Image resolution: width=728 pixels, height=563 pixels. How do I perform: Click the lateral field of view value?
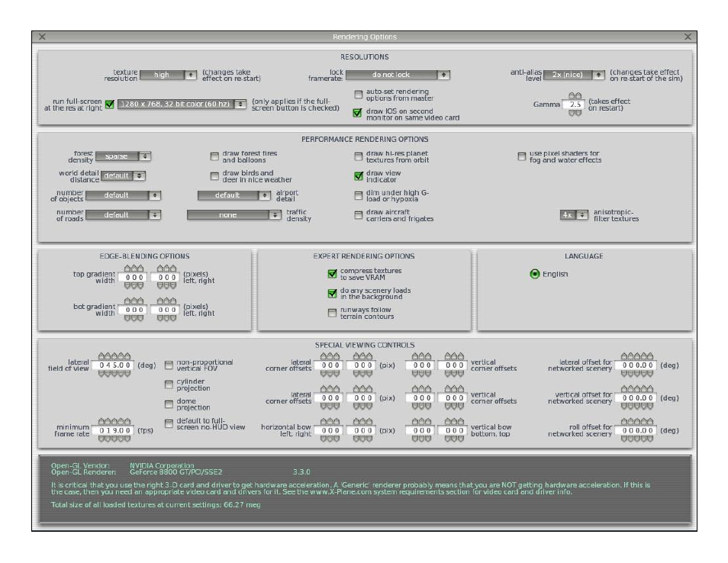click(x=114, y=365)
